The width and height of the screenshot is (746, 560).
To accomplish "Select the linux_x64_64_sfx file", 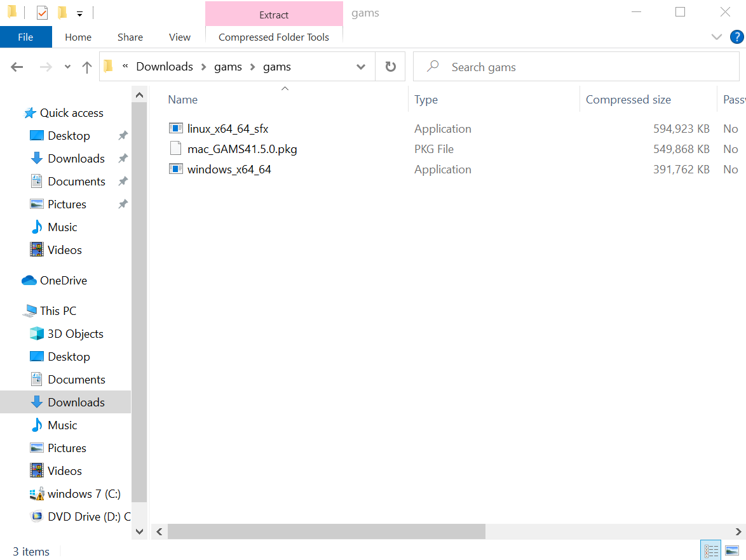I will coord(227,129).
